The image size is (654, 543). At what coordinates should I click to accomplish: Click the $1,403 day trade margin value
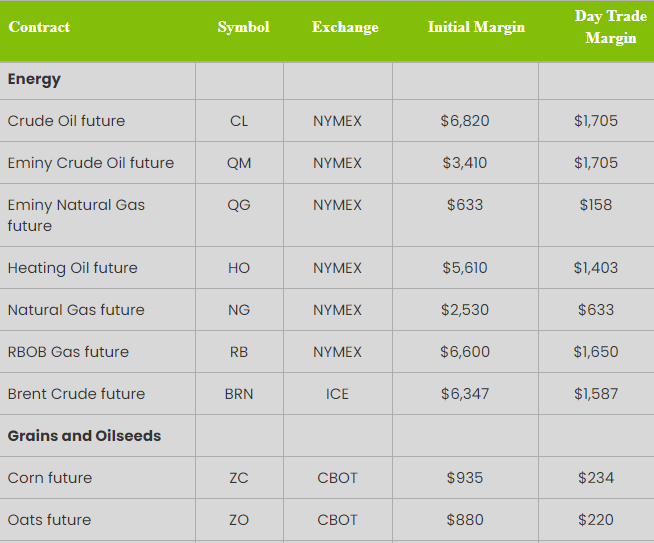596,268
